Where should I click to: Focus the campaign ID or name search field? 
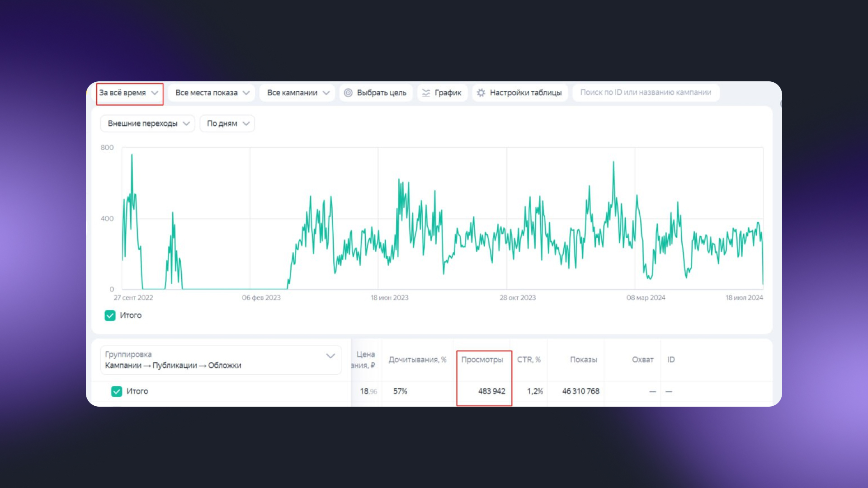[x=646, y=93]
